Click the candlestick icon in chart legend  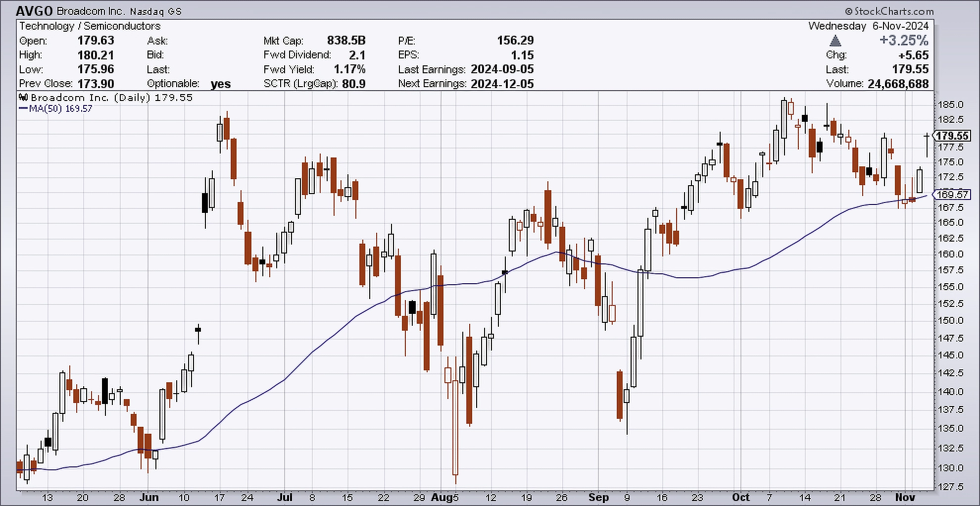click(23, 98)
